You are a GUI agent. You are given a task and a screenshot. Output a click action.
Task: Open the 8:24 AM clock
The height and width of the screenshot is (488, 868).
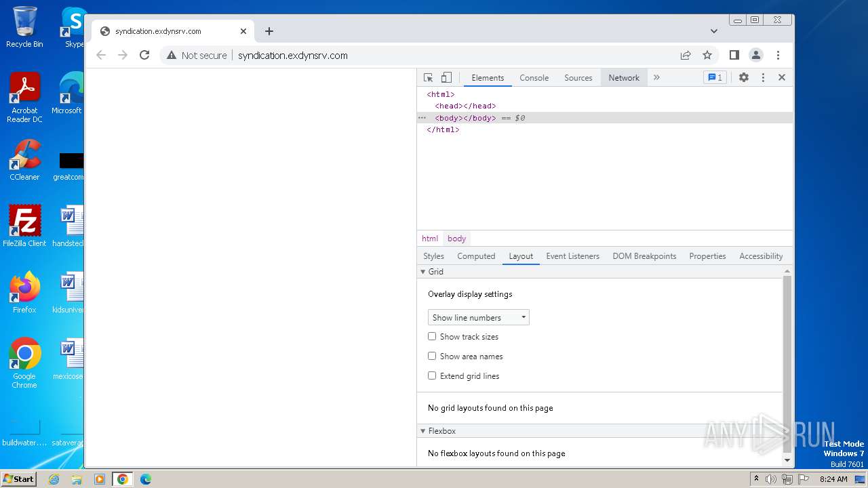click(x=833, y=479)
